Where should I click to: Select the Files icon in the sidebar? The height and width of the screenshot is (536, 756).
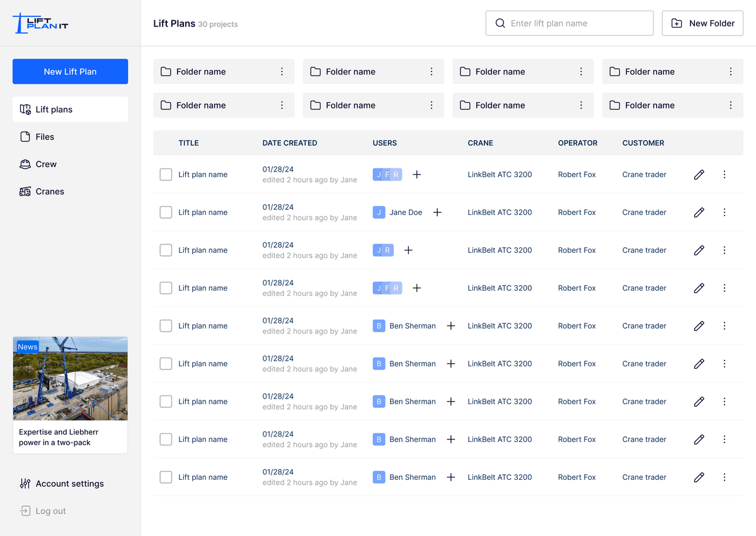(x=25, y=136)
